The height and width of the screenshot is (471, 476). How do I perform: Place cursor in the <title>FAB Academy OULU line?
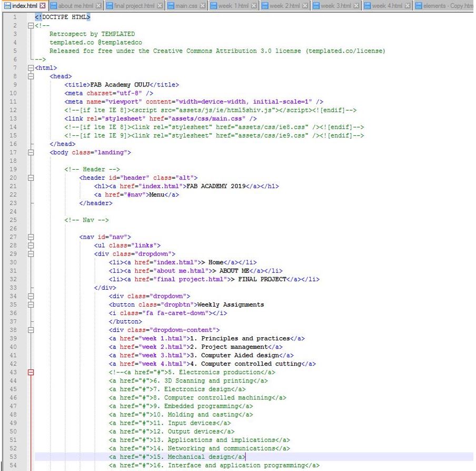(122, 85)
